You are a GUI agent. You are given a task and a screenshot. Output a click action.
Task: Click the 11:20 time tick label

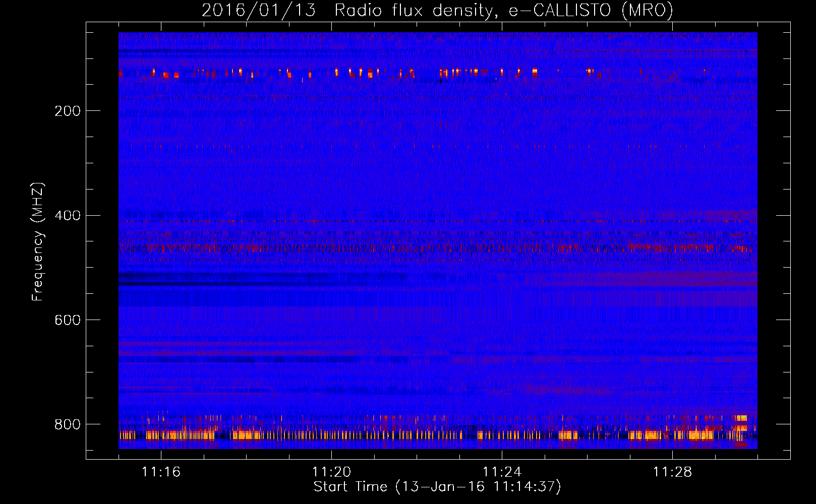(331, 472)
